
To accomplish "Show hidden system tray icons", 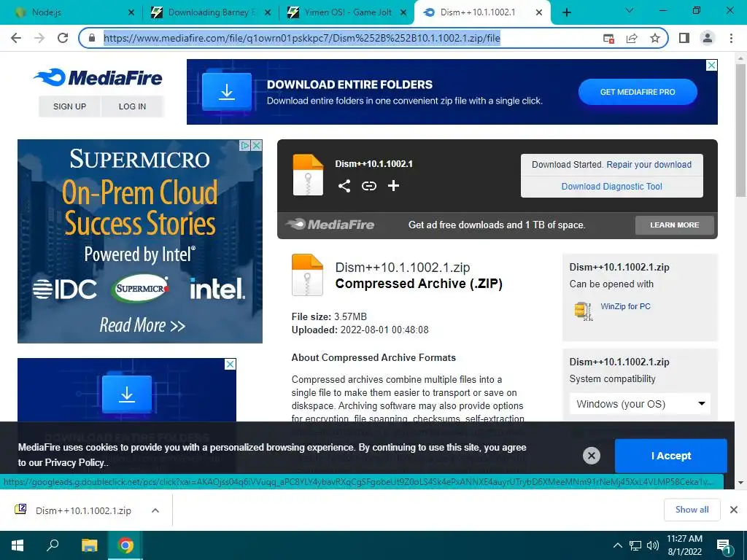I will point(617,545).
